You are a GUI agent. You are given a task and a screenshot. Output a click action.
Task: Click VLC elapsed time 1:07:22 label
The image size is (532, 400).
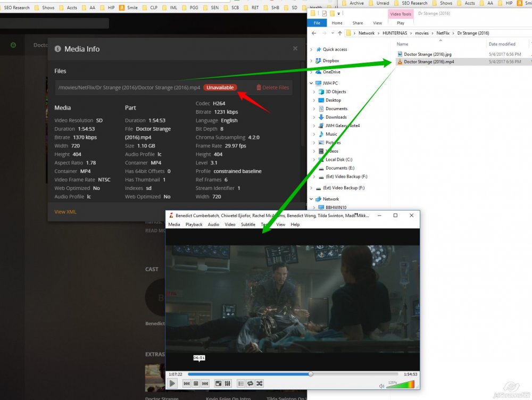pyautogui.click(x=176, y=374)
